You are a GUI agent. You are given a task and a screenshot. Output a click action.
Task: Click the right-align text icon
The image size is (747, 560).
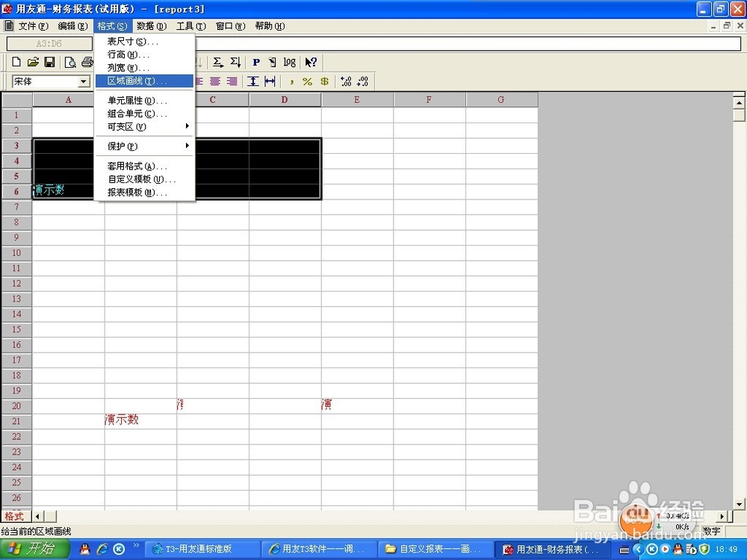233,81
